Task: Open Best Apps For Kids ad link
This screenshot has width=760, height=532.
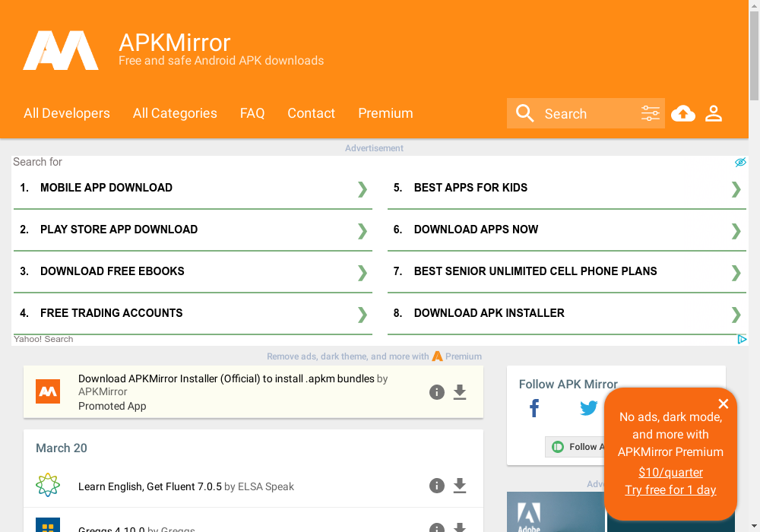Action: [470, 188]
